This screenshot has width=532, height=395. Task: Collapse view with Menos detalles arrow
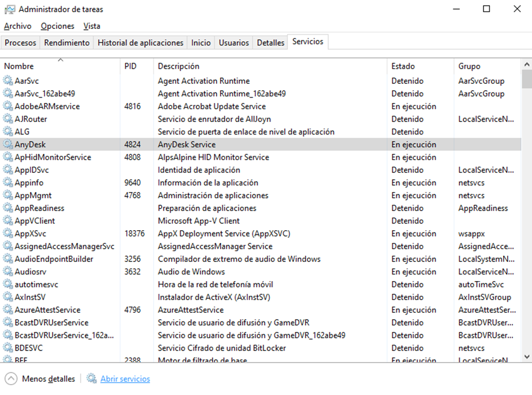coord(11,379)
